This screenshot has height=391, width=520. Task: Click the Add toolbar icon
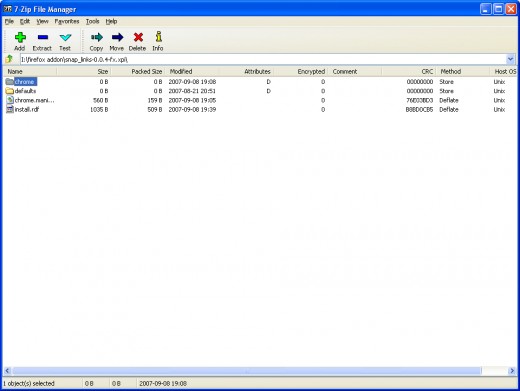pyautogui.click(x=20, y=37)
